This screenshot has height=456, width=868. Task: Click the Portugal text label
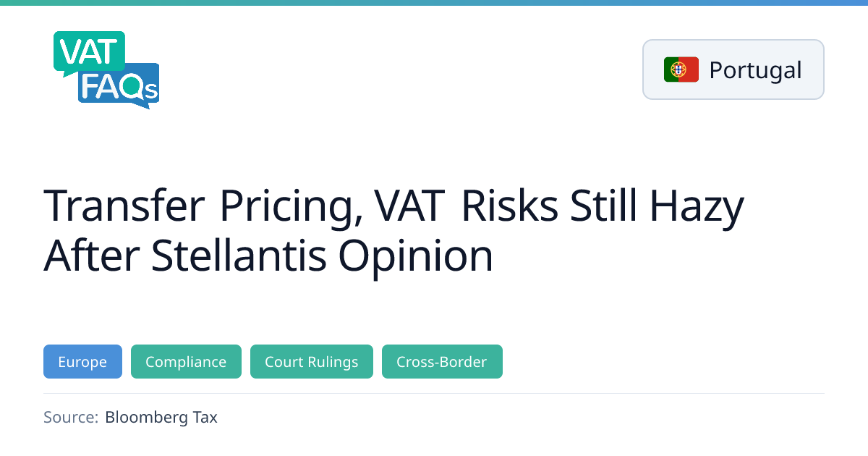[755, 70]
